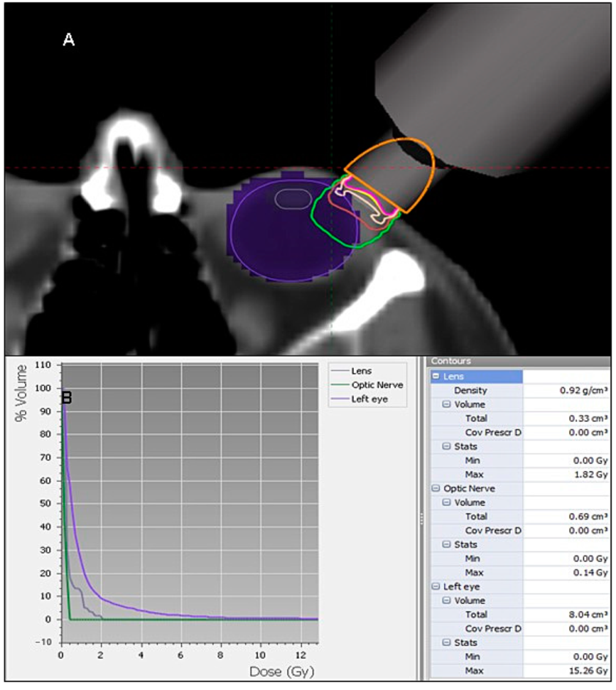The height and width of the screenshot is (690, 616).
Task: Select the Left eye legend entry
Action: [370, 399]
